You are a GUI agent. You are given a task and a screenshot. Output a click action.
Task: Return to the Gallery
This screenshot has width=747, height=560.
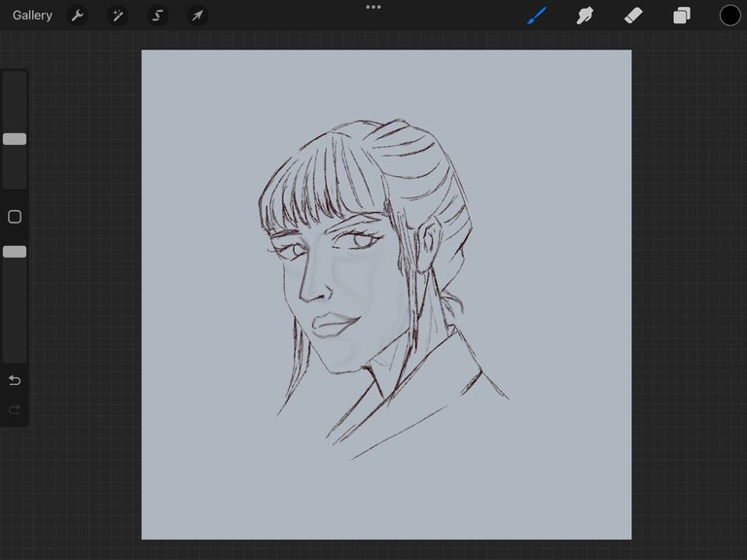[32, 16]
